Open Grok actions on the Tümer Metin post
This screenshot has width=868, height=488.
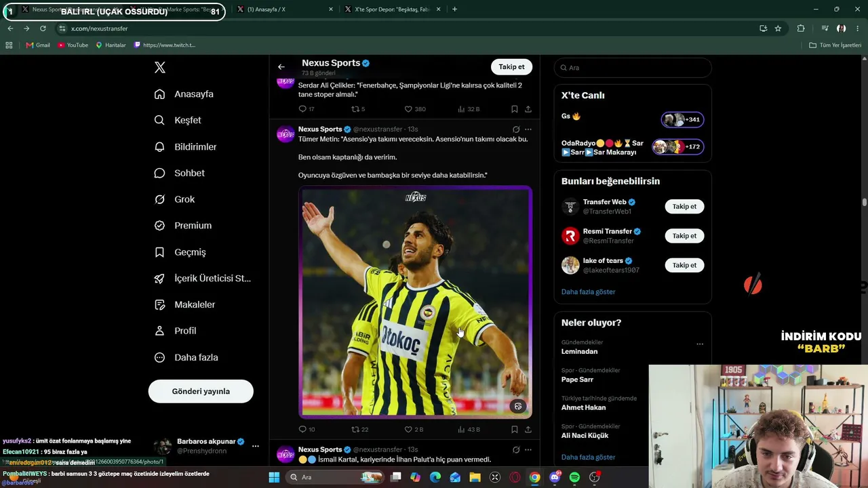(516, 129)
